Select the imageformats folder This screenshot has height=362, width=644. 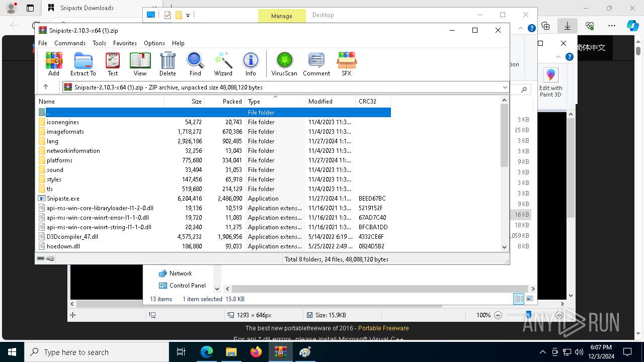click(214, 132)
